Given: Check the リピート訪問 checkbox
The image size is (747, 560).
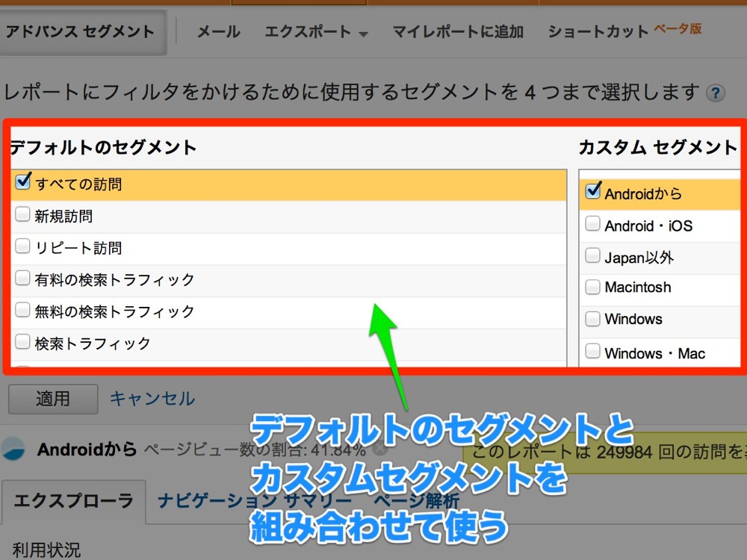Looking at the screenshot, I should point(22,246).
